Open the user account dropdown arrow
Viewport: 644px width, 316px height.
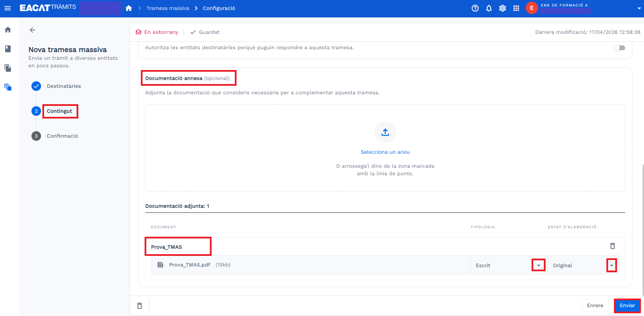pyautogui.click(x=639, y=8)
